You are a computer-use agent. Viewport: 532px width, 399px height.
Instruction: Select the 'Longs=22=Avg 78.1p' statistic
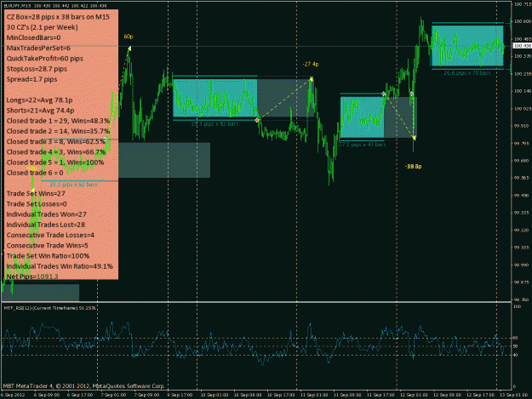[40, 100]
